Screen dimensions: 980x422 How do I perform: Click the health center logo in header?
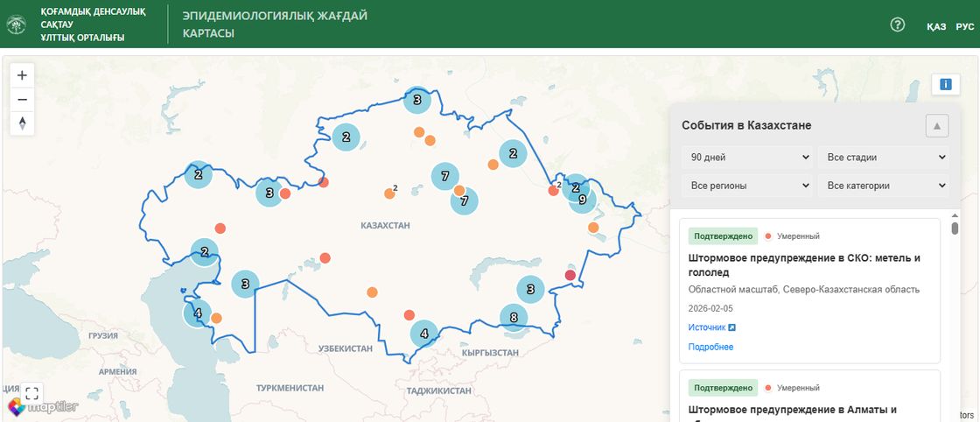click(17, 25)
